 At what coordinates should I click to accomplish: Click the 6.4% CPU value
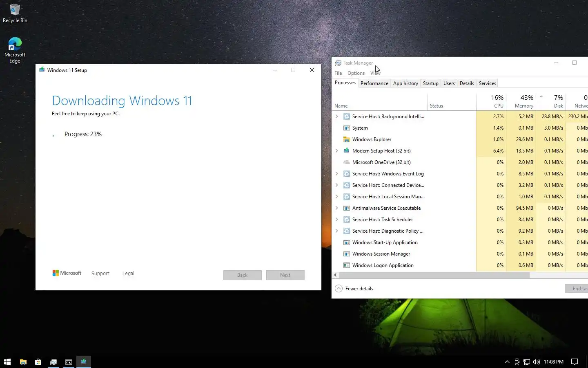point(498,151)
